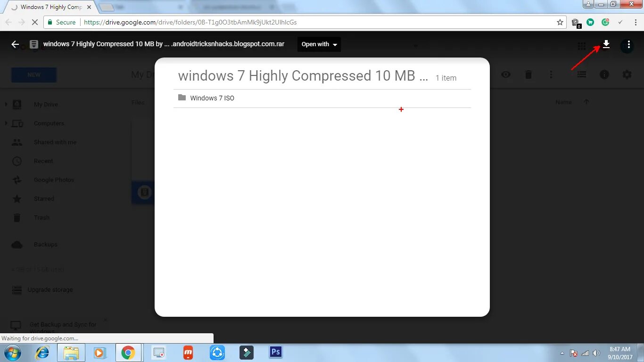The image size is (644, 362).
Task: Click the folder icon beside Windows 7 ISO
Action: (x=182, y=98)
